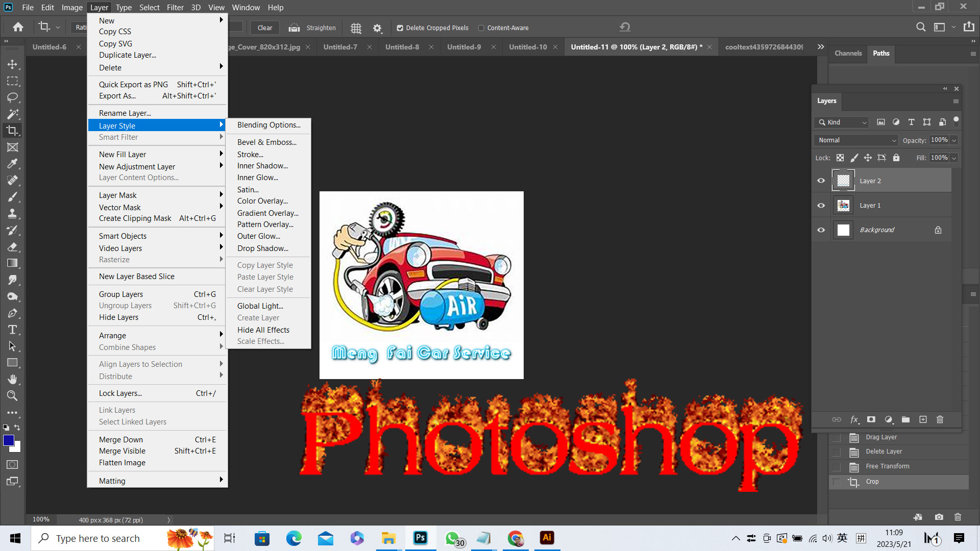980x551 pixels.
Task: Open the Filter menu
Action: pos(175,7)
